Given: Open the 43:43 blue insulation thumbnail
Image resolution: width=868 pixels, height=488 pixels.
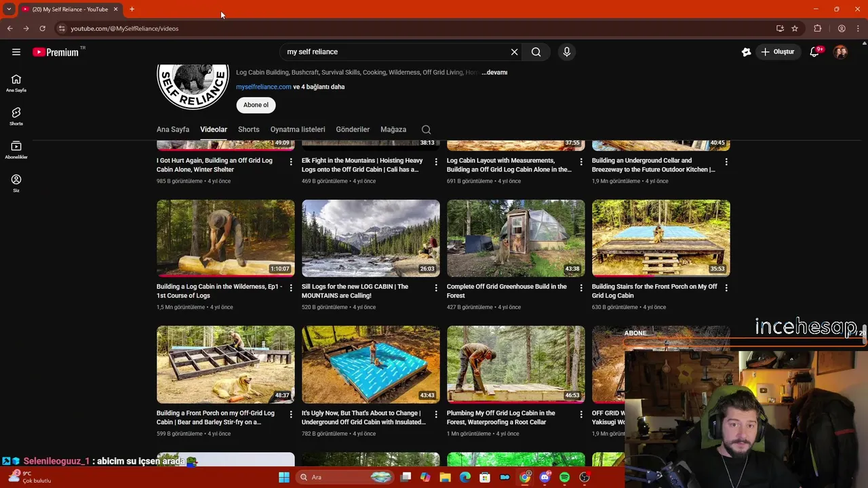Looking at the screenshot, I should coord(371,365).
